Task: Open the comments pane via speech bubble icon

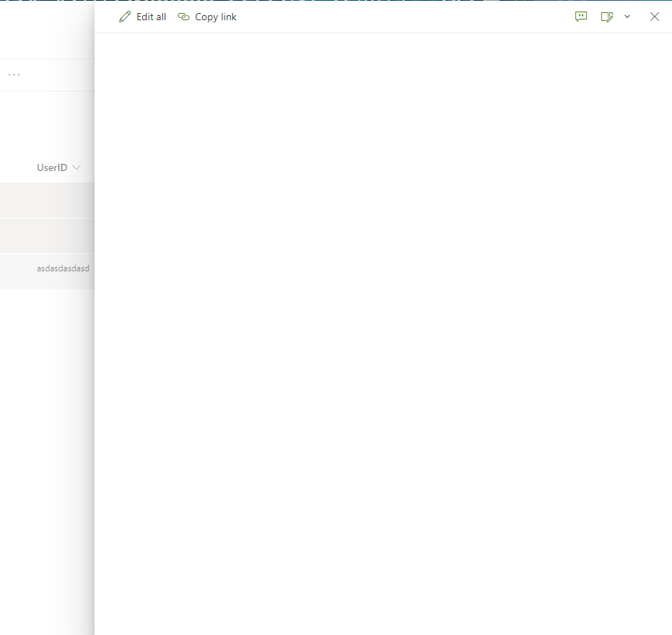Action: [581, 17]
